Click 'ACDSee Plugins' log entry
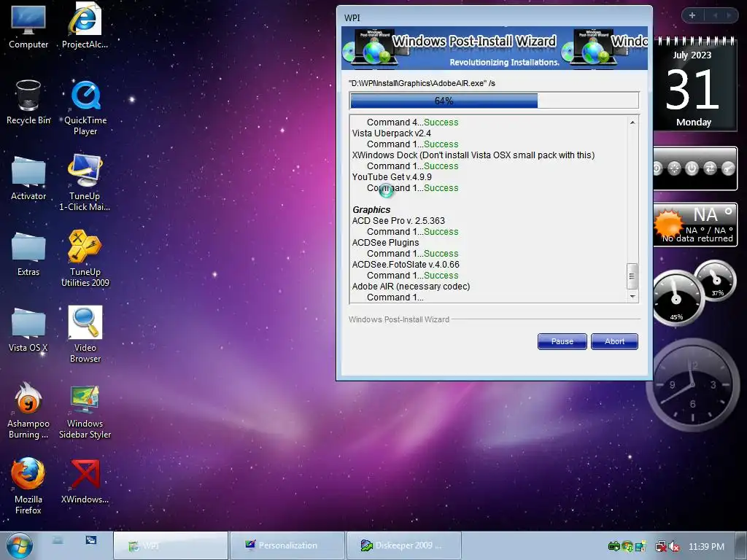The width and height of the screenshot is (747, 560). coord(385,243)
